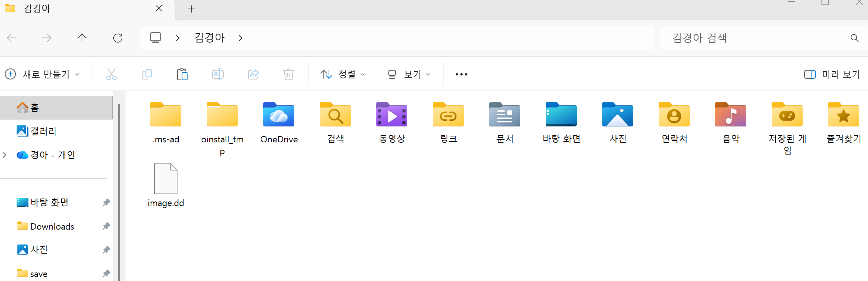Unpin 바탕 화면 using its pin icon
Screen dimensions: 868x281
point(106,202)
